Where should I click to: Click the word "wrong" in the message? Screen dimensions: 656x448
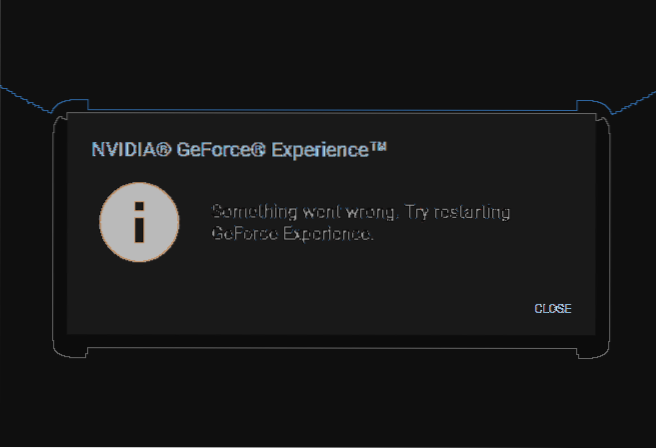(371, 212)
